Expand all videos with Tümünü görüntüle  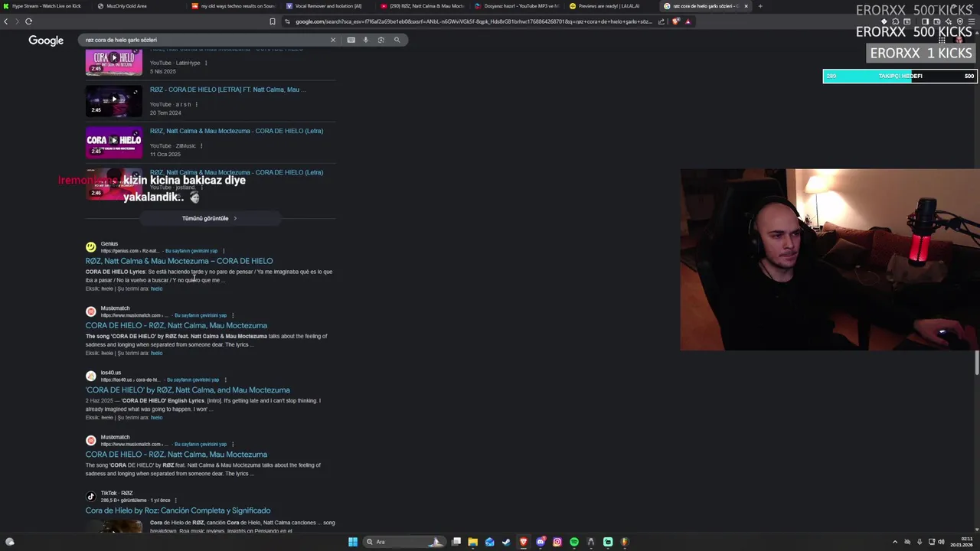coord(210,218)
